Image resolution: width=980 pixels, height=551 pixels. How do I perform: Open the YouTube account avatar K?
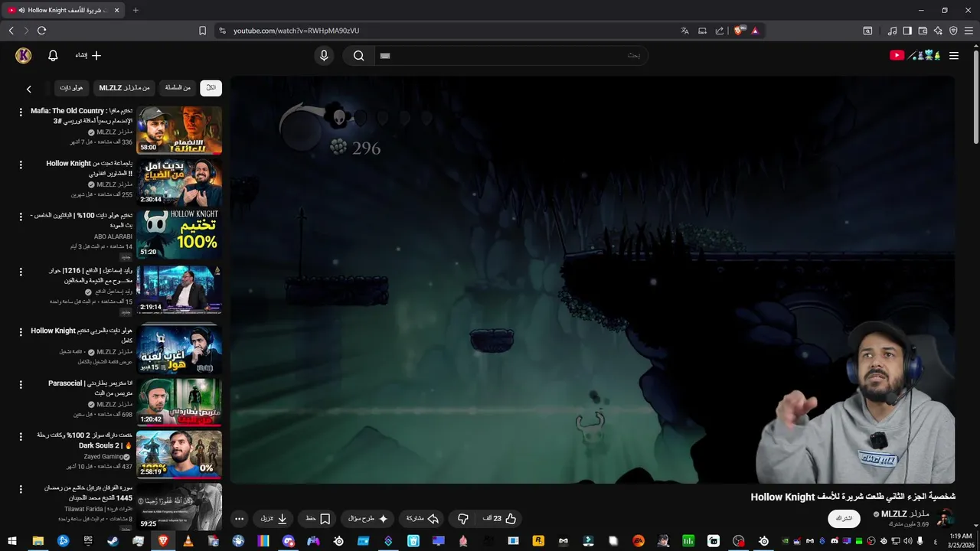tap(23, 55)
